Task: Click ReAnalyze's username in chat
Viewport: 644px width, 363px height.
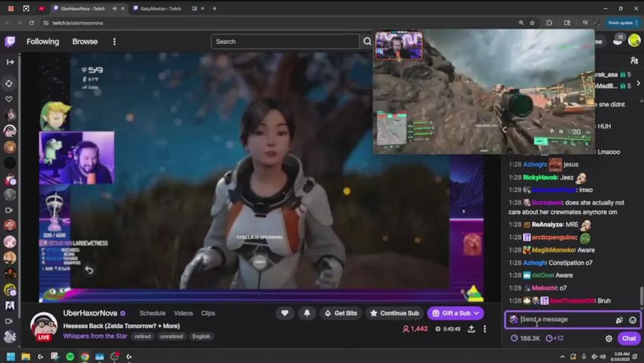Action: 547,225
